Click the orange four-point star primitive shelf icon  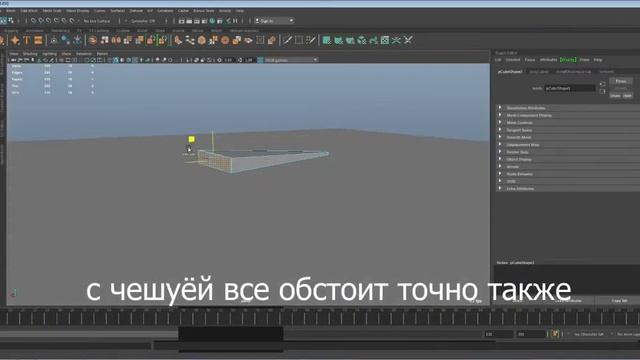click(15, 40)
